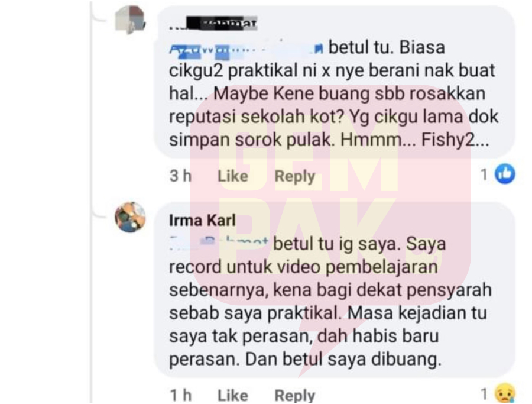This screenshot has height=404, width=532.
Task: Click the reaction count beside sad emoji
Action: pos(484,395)
